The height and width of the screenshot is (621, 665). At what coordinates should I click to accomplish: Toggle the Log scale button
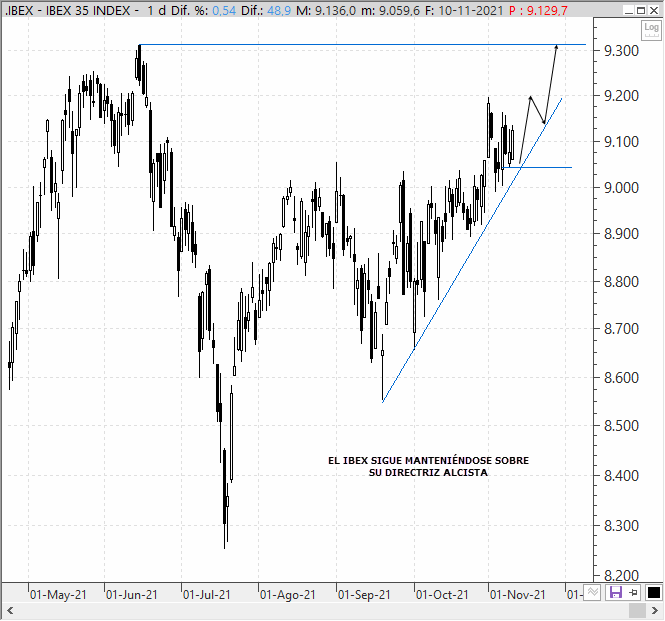point(651,30)
